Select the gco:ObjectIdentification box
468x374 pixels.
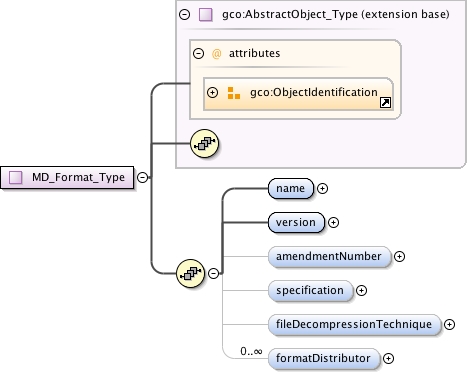(298, 94)
